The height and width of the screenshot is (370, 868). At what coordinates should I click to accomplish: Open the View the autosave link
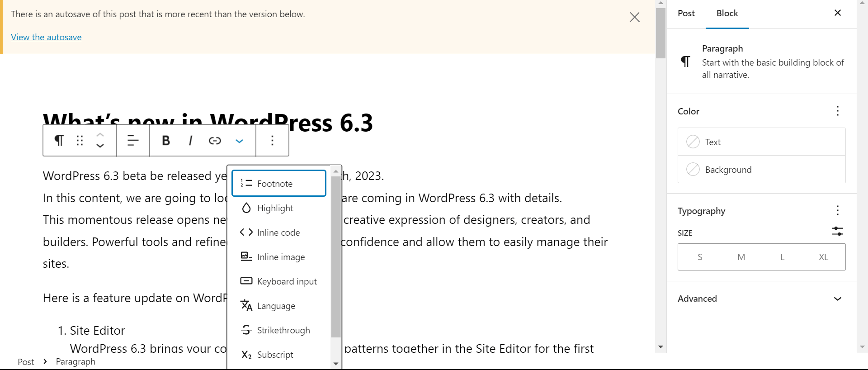46,37
